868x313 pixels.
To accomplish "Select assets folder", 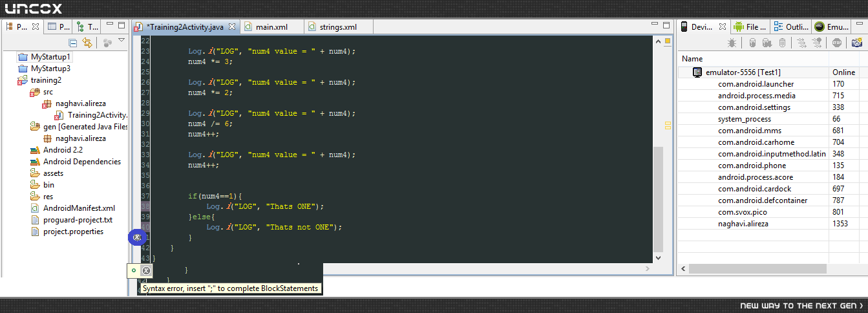I will pos(47,173).
